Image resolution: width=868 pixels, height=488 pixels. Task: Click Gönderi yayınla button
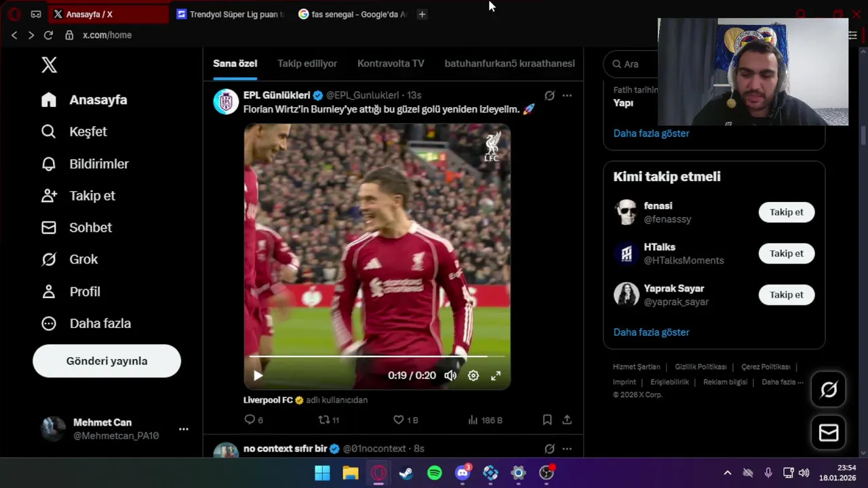[106, 361]
